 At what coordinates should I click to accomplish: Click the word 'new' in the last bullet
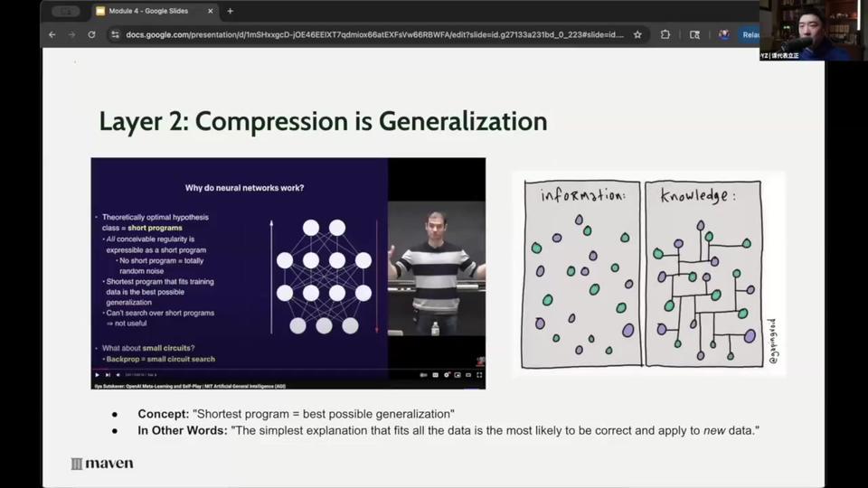pos(714,430)
